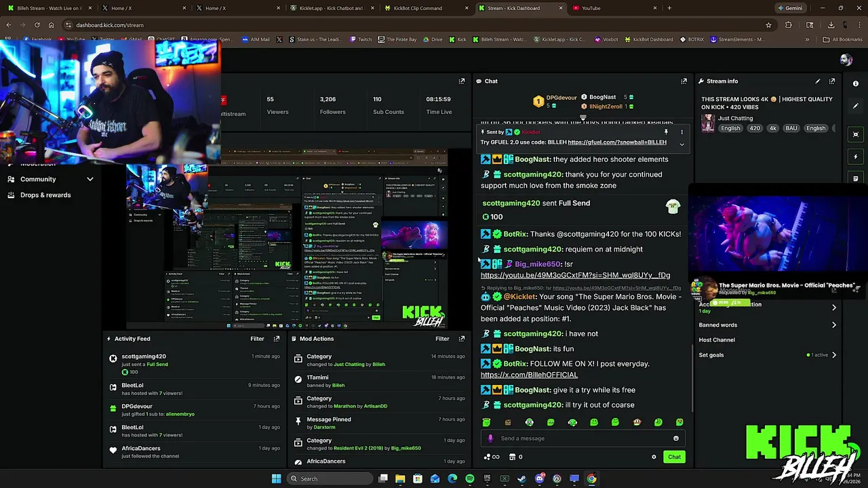The image size is (868, 488).
Task: Click into Send a message field
Action: coord(583,439)
